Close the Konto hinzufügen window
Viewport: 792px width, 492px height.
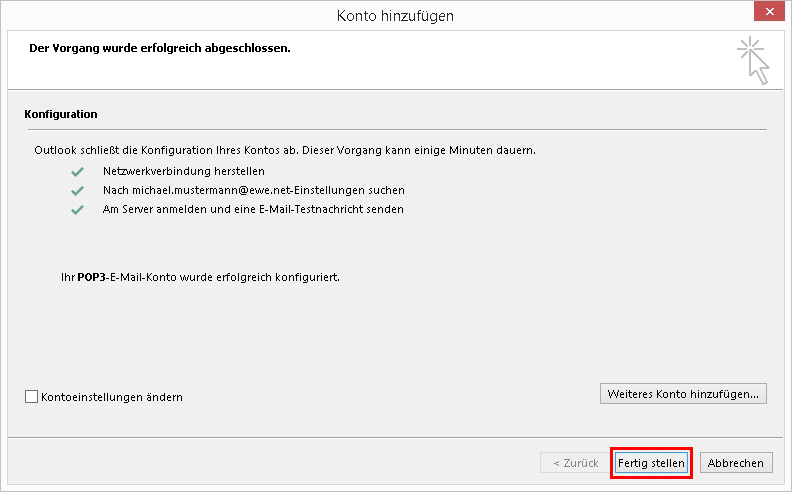point(769,11)
